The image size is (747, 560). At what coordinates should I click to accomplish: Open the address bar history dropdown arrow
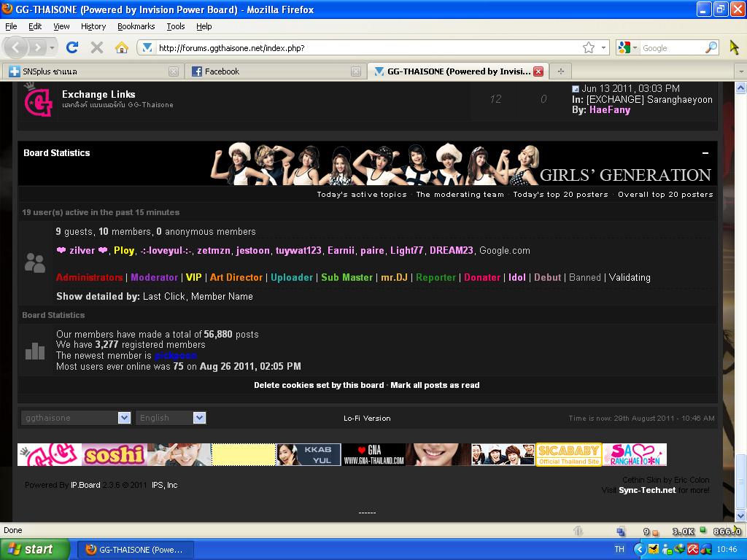603,47
